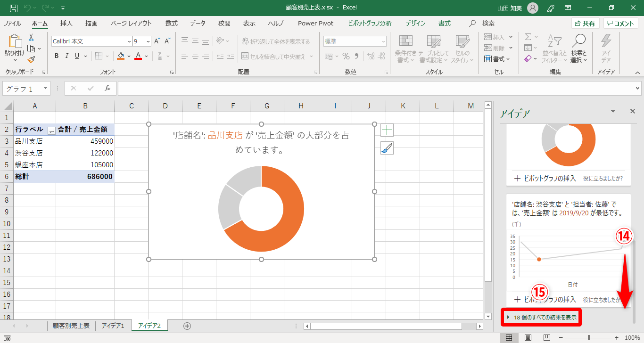The image size is (644, 343).
Task: Click inside the formula bar input
Action: click(376, 88)
